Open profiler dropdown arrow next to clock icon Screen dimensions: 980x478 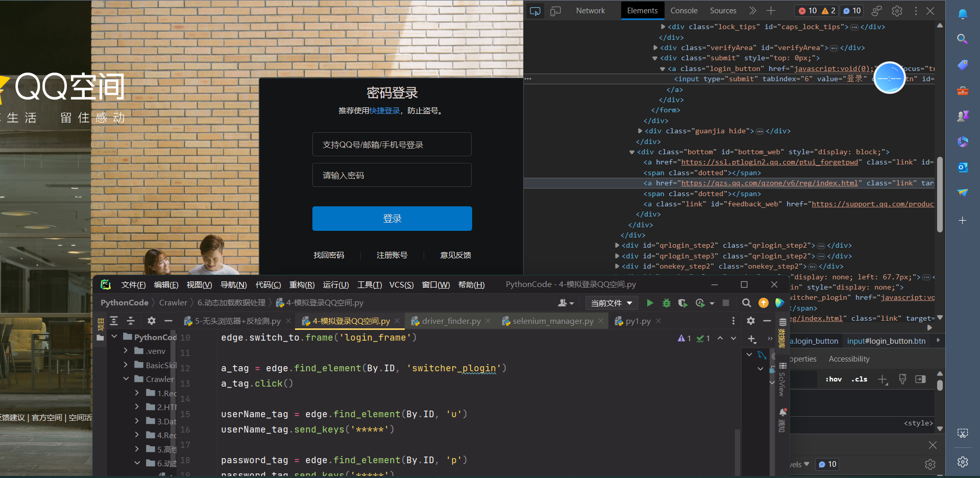point(712,303)
